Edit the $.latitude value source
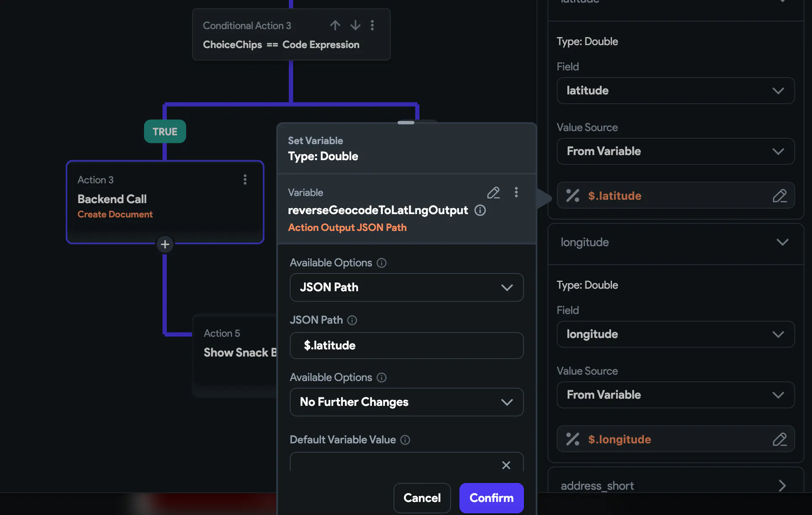The width and height of the screenshot is (812, 515). point(779,196)
